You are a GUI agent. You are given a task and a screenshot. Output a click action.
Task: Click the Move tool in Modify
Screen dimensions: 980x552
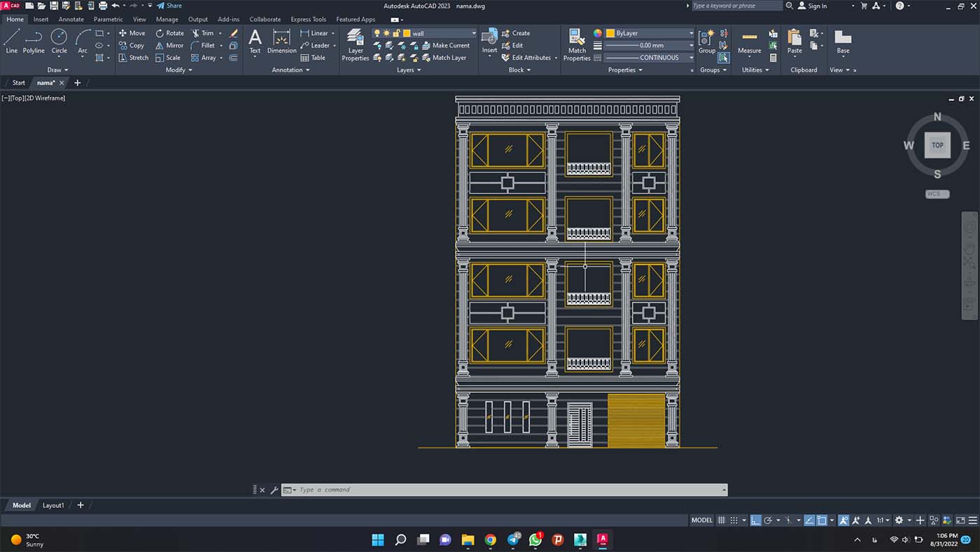click(132, 33)
